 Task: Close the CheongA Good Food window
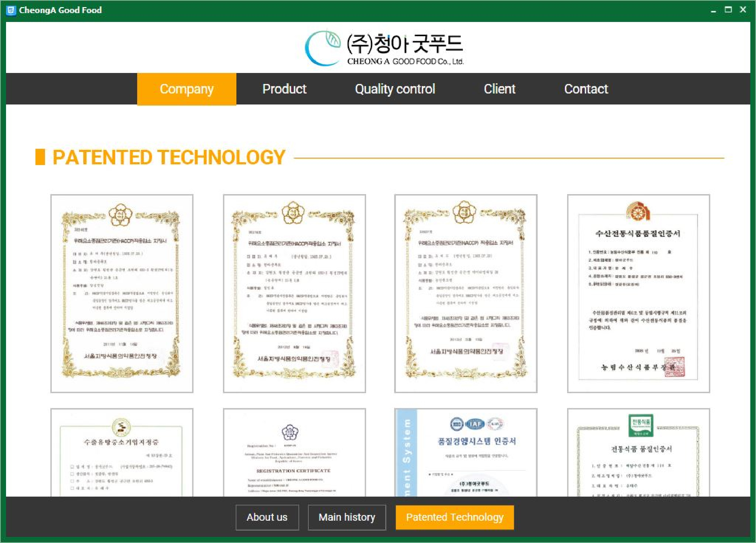(743, 10)
